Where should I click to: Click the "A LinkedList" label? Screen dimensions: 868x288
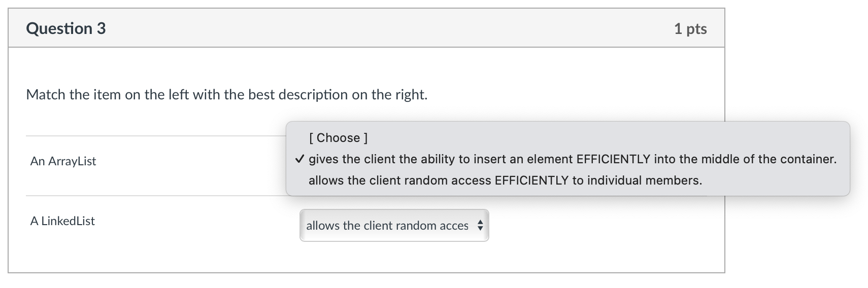pyautogui.click(x=62, y=221)
